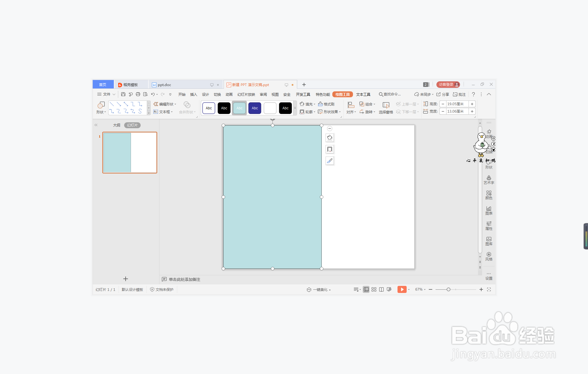This screenshot has height=374, width=588.
Task: Open 稻壳模板 templates tab
Action: tap(131, 85)
